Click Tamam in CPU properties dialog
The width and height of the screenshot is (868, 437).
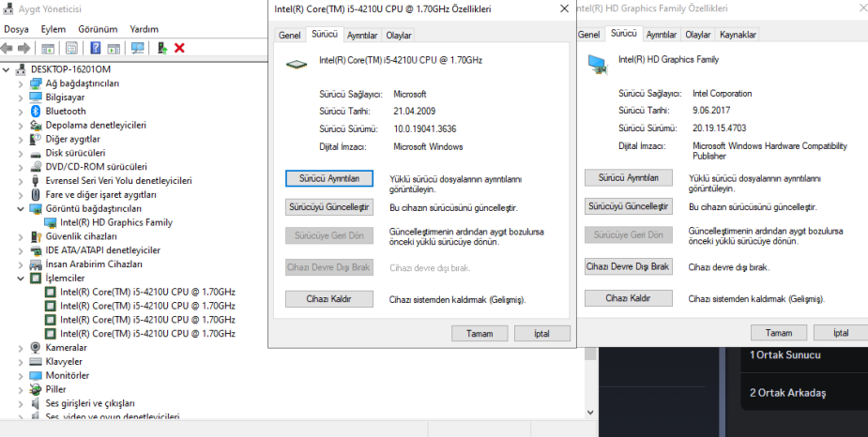(x=480, y=334)
